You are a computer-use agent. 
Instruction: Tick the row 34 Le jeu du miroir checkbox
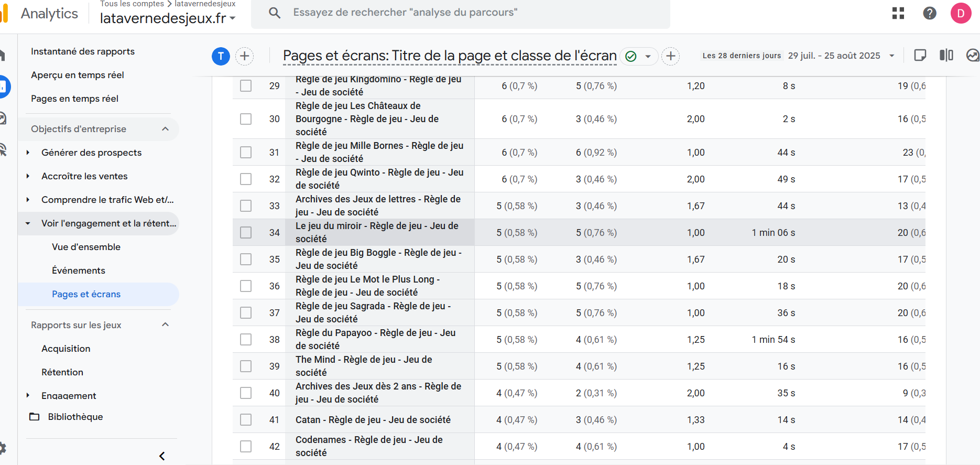click(x=246, y=233)
